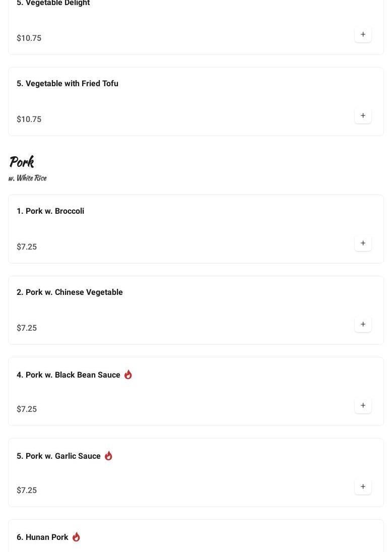Screen dimensions: 392x552
Task: Open the Pork w. Broccoli item
Action: coord(50,211)
